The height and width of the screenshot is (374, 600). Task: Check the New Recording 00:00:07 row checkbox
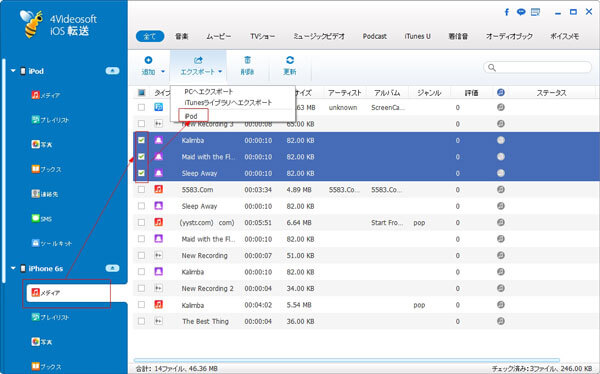[x=141, y=255]
